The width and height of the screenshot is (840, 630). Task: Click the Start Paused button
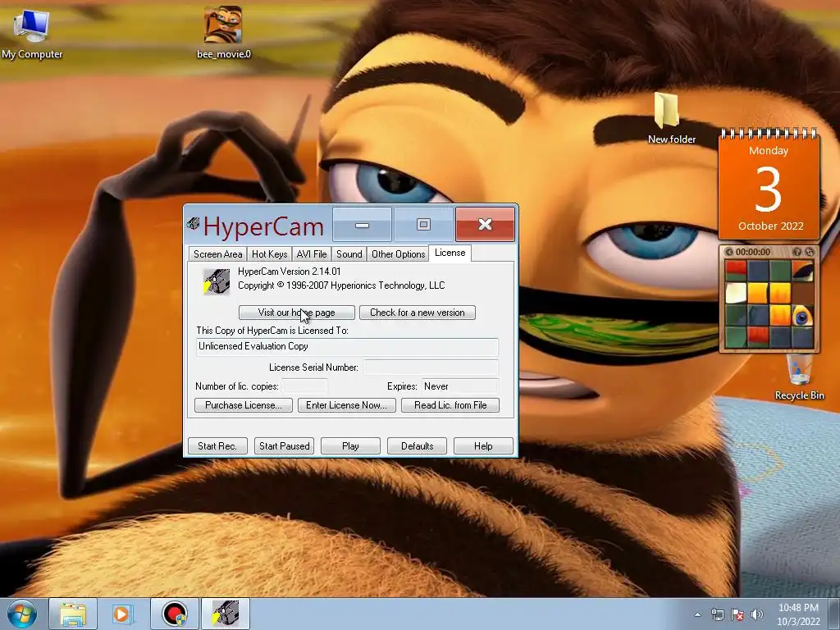pyautogui.click(x=284, y=445)
